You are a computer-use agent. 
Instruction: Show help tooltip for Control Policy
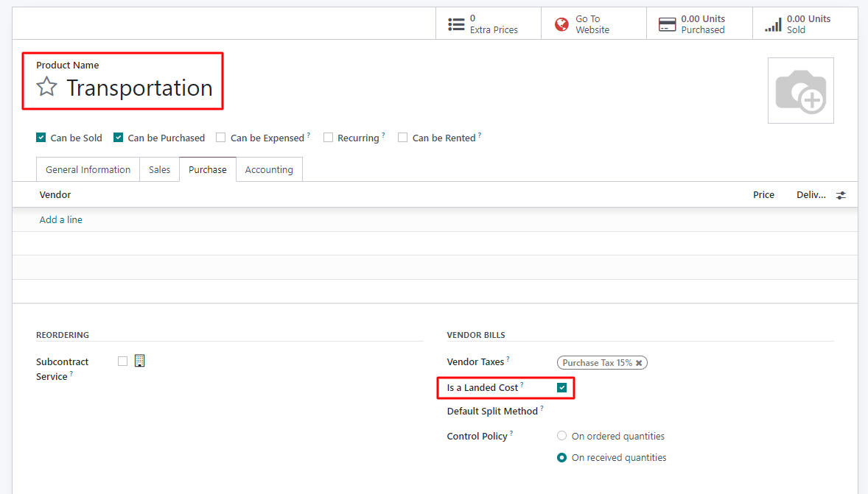click(511, 433)
